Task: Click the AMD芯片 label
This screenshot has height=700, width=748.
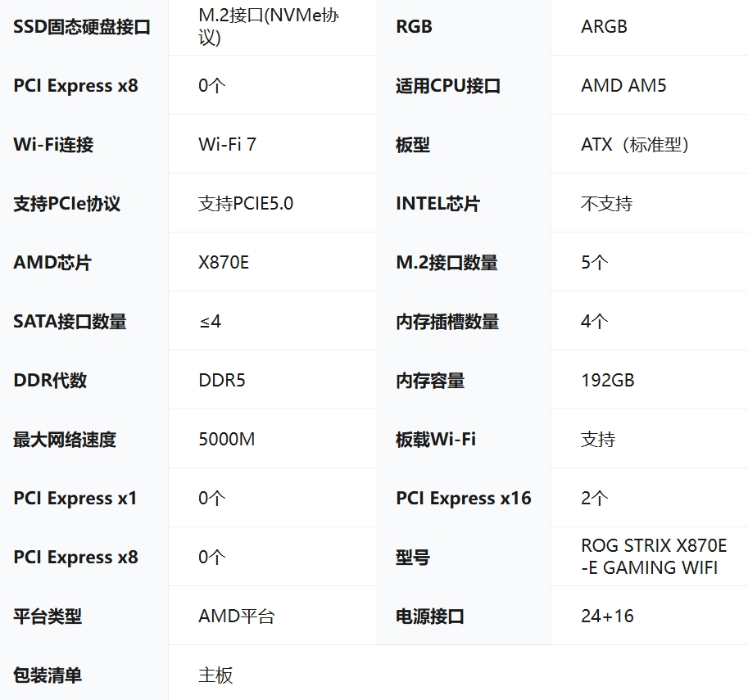Action: 52,263
